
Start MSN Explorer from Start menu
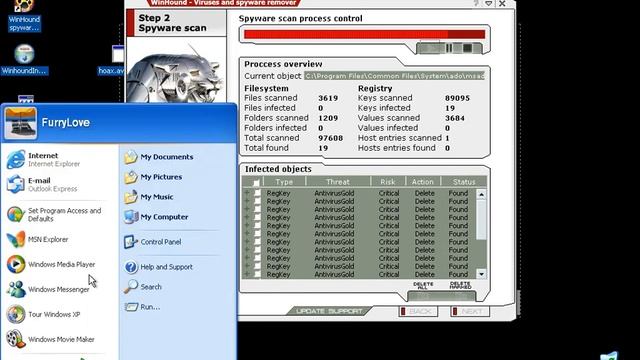[x=38, y=240]
